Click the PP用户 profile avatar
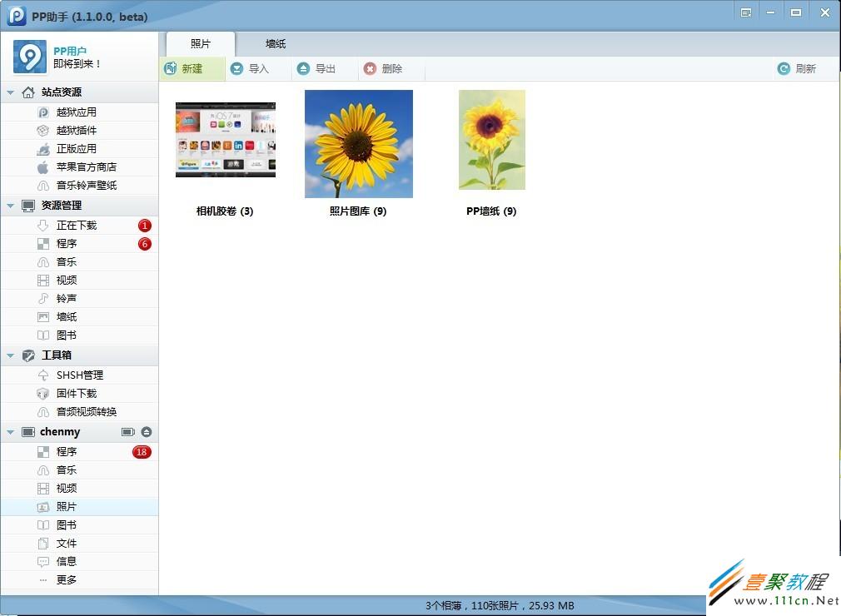The width and height of the screenshot is (841, 616). [x=29, y=57]
